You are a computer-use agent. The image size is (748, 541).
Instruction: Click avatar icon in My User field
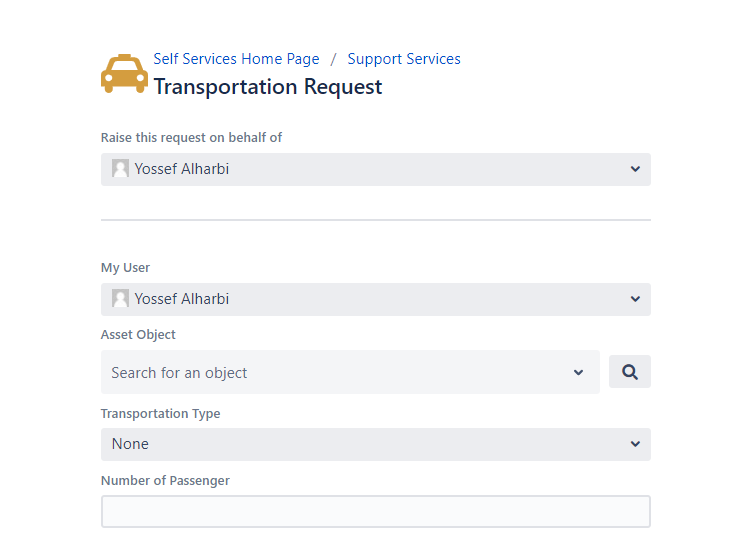click(x=120, y=299)
